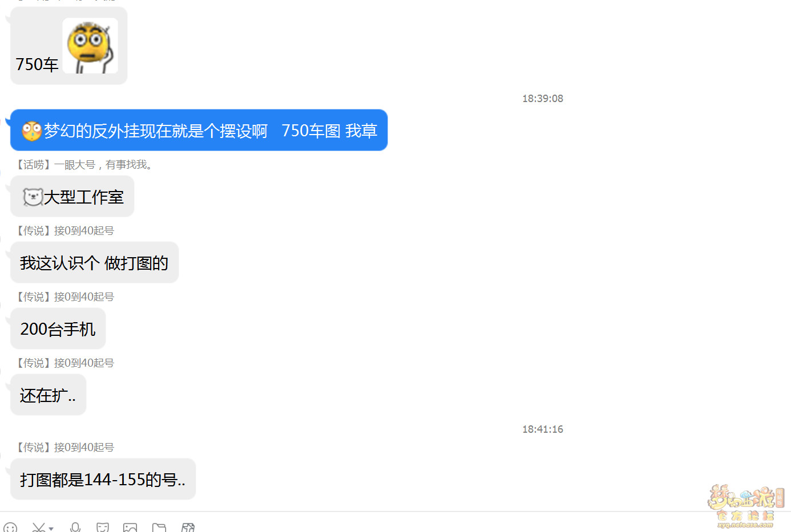Select the 打图都是144-155的号 message

(x=103, y=480)
